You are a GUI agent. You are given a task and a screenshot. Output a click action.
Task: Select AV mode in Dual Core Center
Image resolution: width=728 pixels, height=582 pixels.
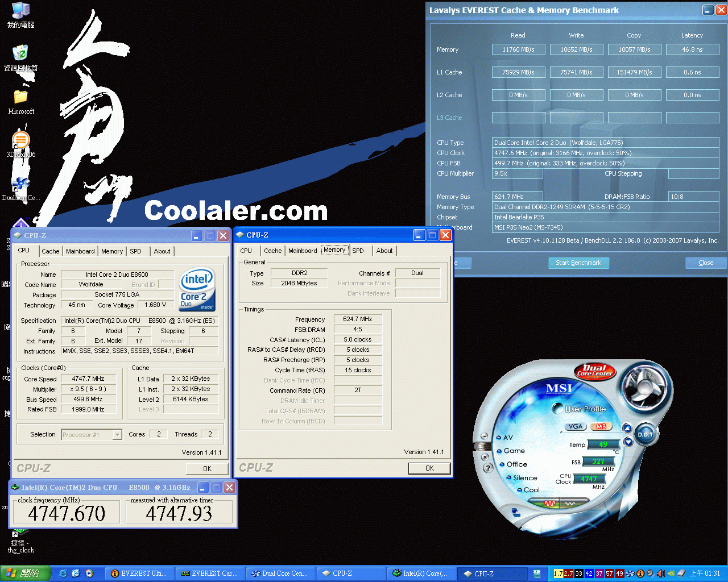click(504, 437)
